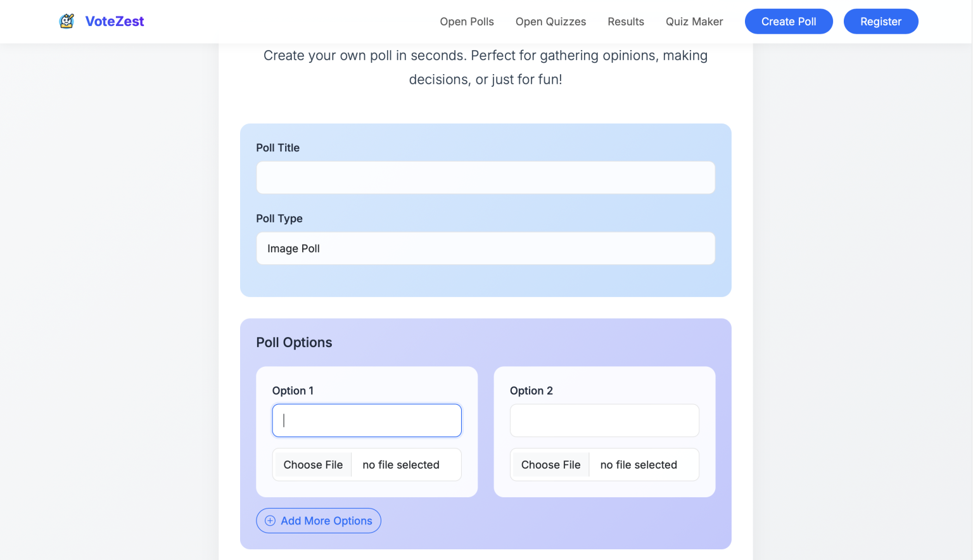Viewport: 973px width, 560px height.
Task: Open the Results page from the navigation
Action: tap(626, 21)
